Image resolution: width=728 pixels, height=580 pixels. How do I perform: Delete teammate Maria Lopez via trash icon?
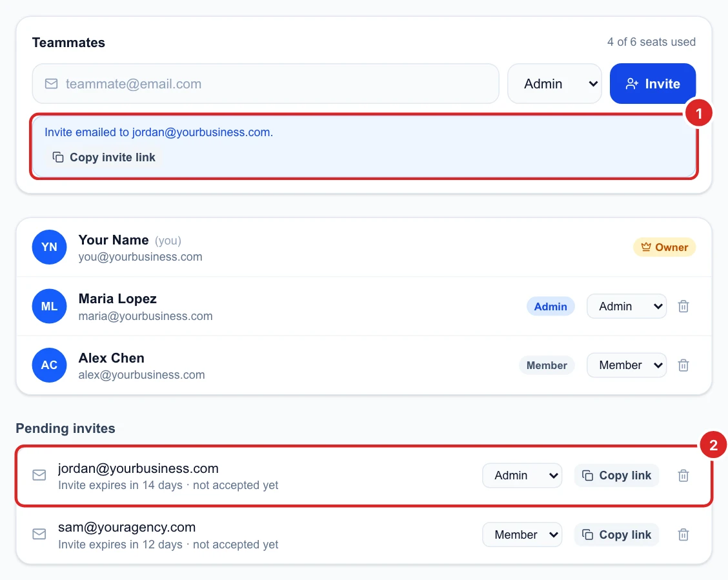point(683,306)
